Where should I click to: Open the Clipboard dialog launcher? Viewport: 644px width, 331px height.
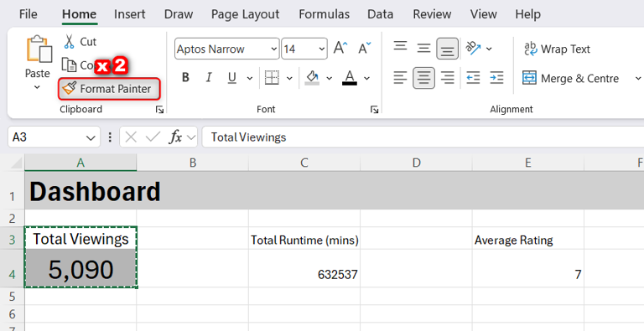click(160, 110)
